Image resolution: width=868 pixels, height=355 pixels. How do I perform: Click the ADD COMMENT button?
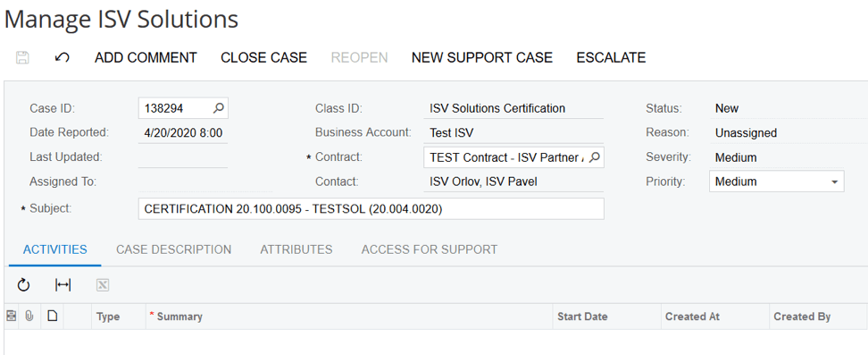[x=146, y=58]
